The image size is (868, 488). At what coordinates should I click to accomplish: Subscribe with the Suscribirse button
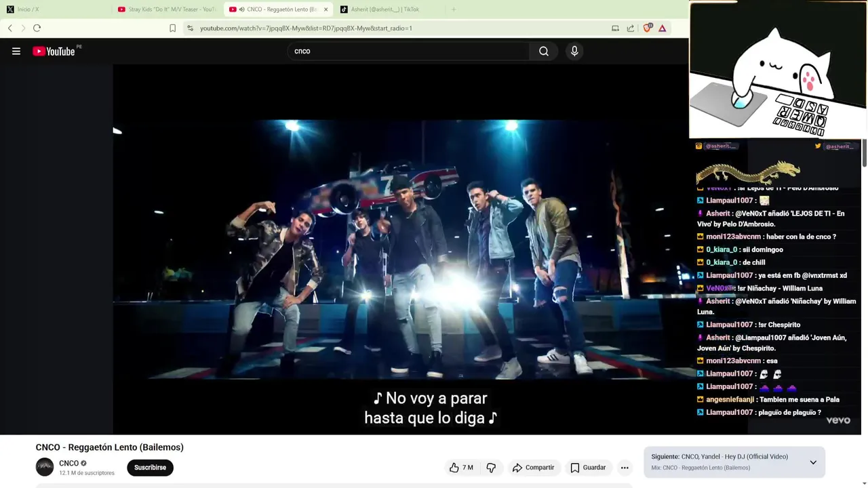[150, 468]
